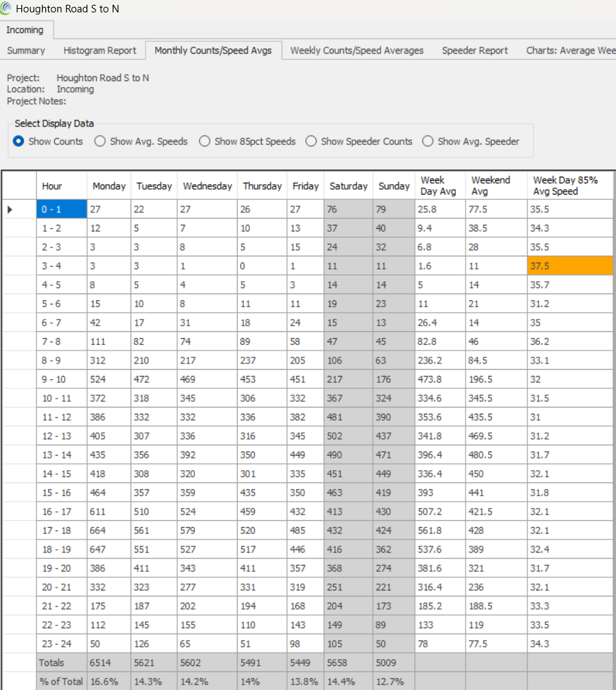The image size is (616, 690).
Task: Select the Show Avg. Speeds option
Action: click(100, 142)
